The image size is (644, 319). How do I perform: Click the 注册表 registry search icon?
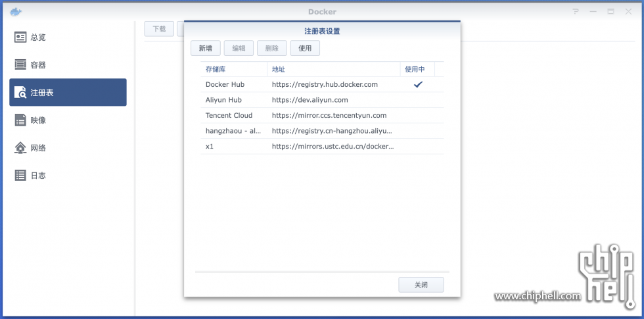(x=20, y=93)
